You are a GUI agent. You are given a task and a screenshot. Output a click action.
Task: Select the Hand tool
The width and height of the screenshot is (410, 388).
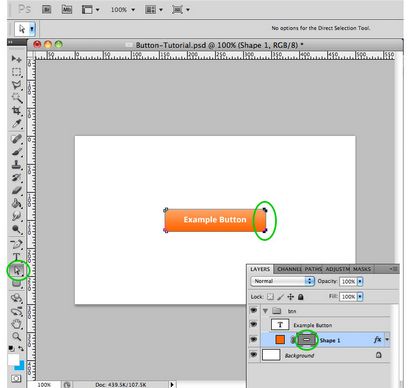pos(16,324)
